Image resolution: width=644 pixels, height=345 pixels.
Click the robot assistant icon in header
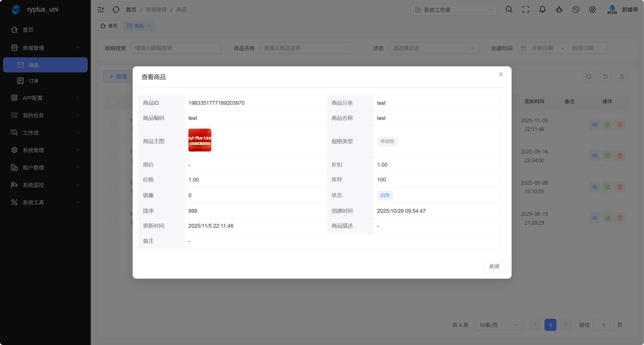(559, 10)
